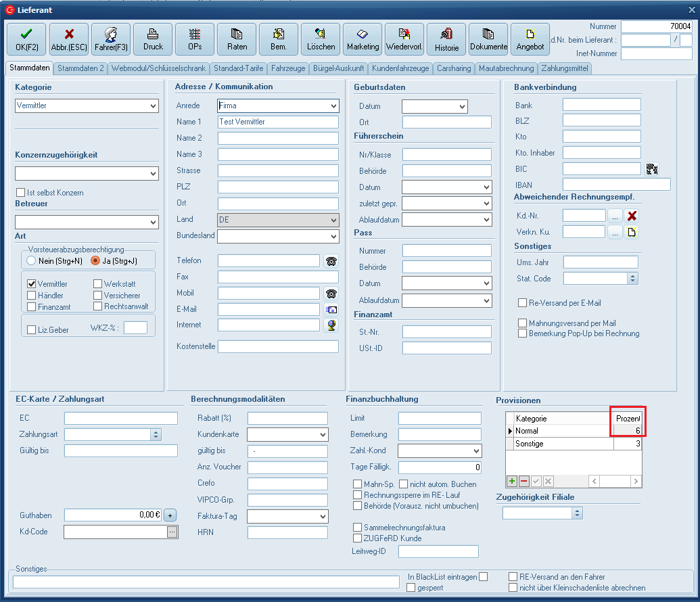The image size is (700, 602).
Task: Click the red X beside Kd.-Nr.
Action: 632,216
